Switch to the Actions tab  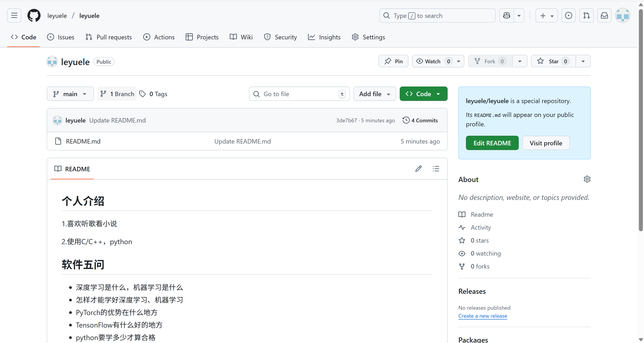tap(159, 37)
